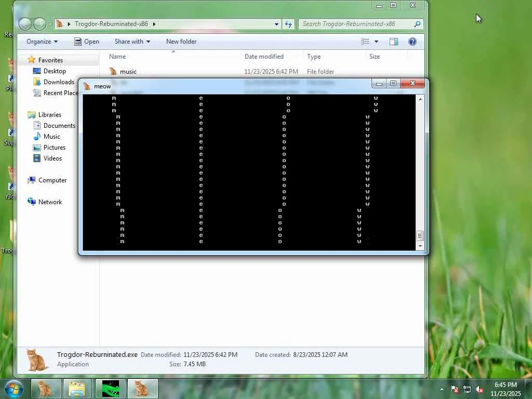
Task: Close the meow window
Action: [x=413, y=83]
